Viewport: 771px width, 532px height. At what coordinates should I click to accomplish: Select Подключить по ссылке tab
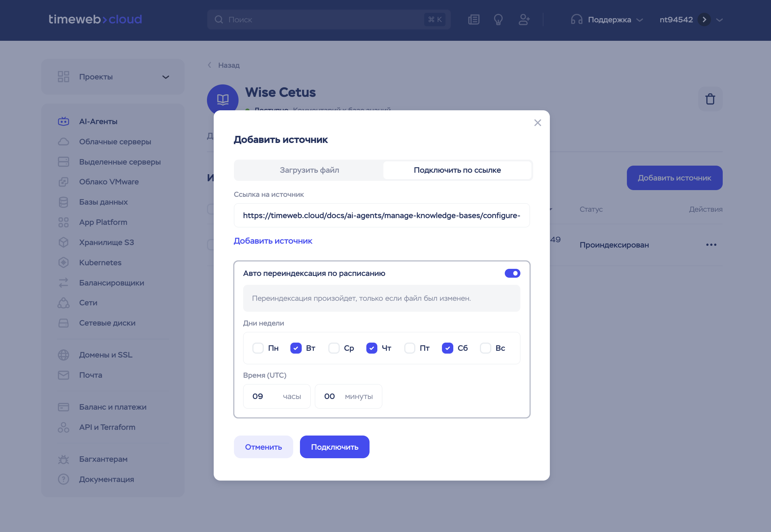(457, 170)
